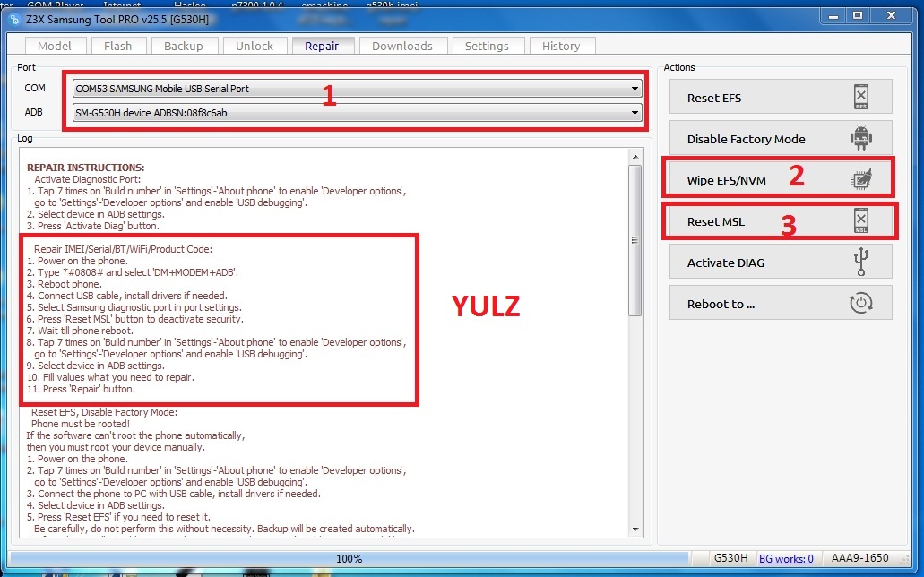
Task: Switch to the Flash tab
Action: coord(118,46)
